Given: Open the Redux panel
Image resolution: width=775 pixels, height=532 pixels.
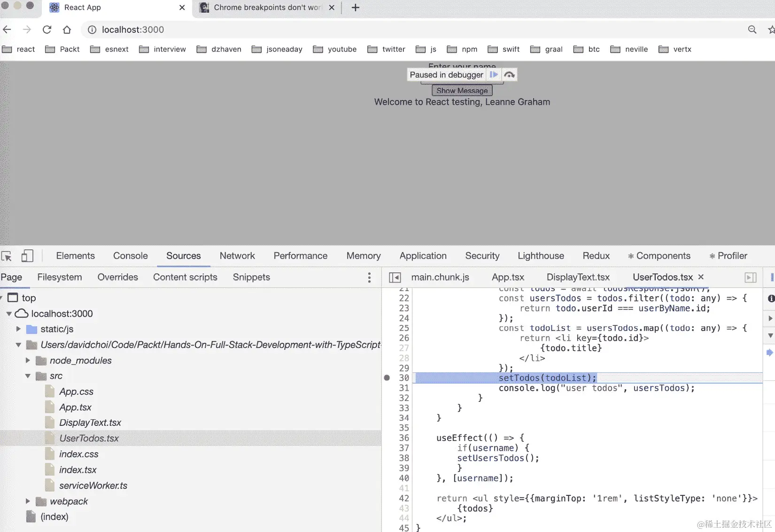Looking at the screenshot, I should point(596,256).
